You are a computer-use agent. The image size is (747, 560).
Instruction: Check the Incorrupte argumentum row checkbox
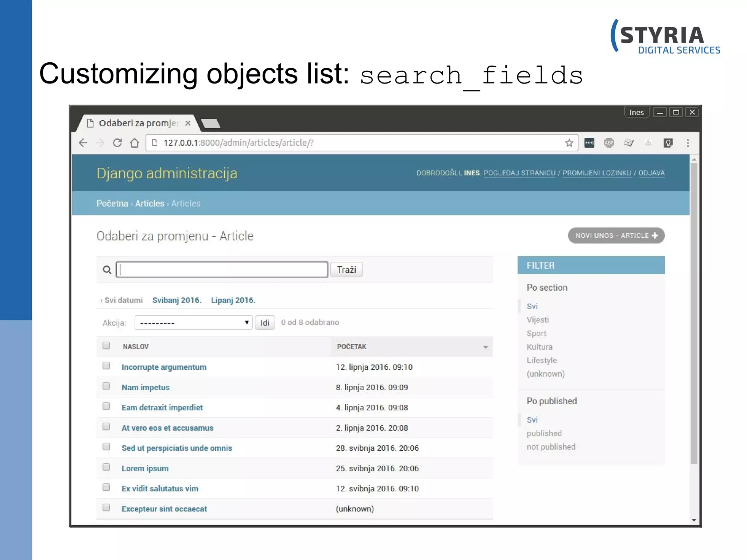coord(106,366)
